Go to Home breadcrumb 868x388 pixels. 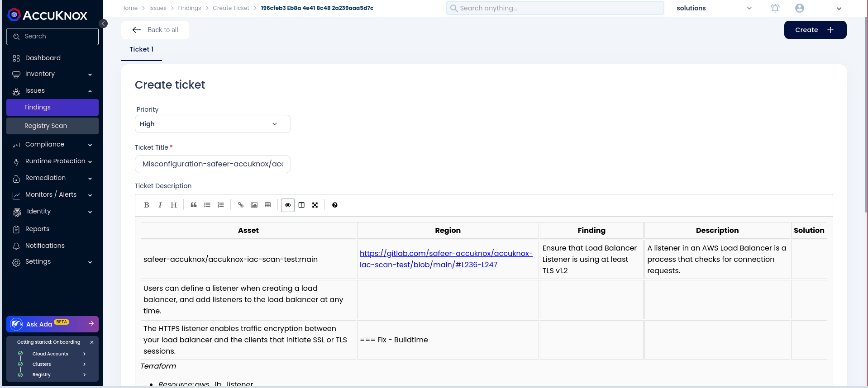129,8
